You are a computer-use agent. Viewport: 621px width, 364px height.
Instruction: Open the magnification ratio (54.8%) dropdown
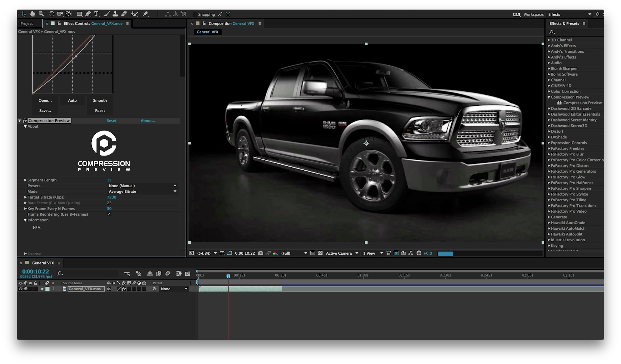pos(207,253)
